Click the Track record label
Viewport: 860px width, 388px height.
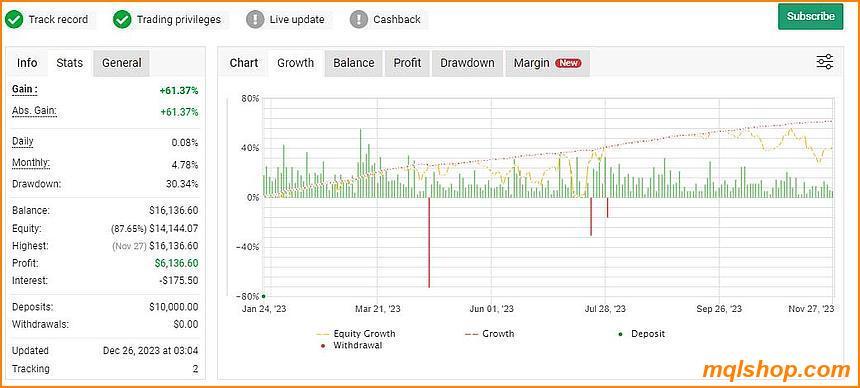[x=58, y=20]
